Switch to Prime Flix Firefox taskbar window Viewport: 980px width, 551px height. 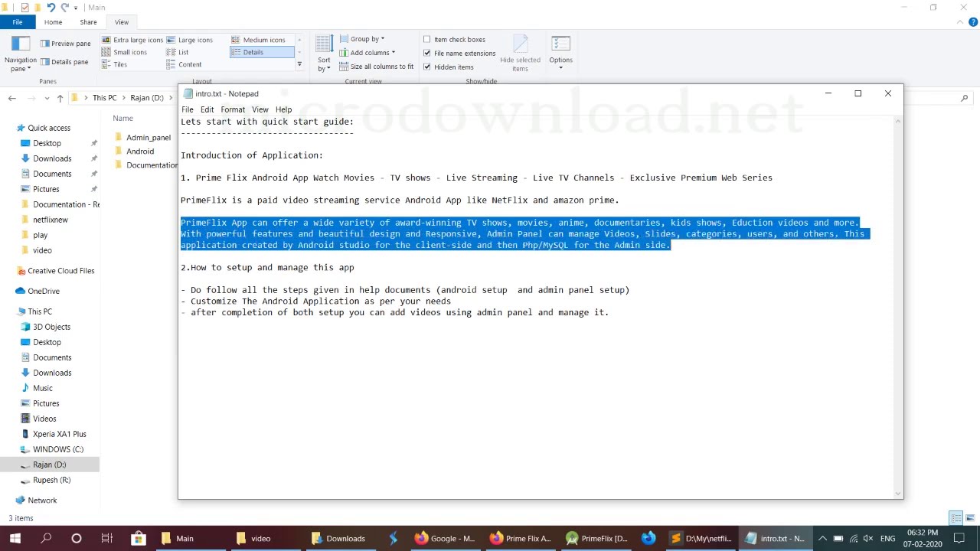tap(521, 539)
